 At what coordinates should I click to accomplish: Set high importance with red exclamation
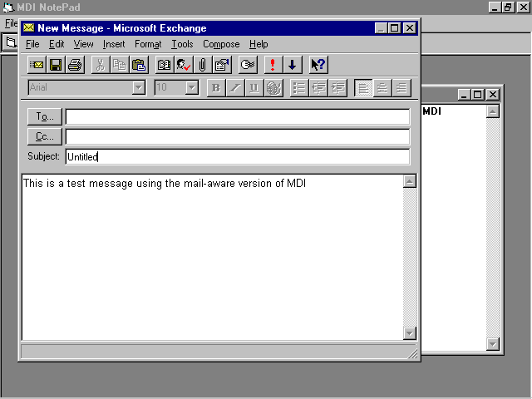(273, 65)
